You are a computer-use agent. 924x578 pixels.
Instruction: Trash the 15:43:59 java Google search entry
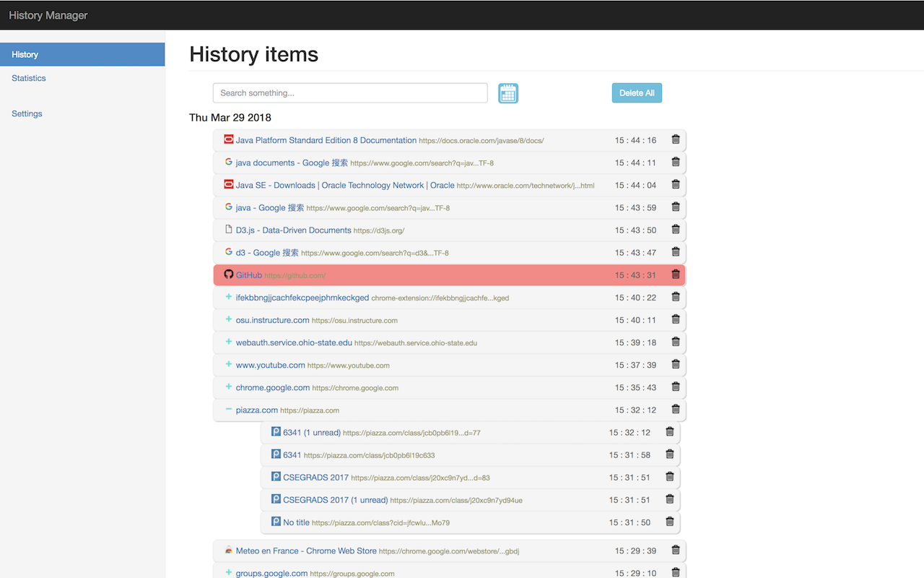[x=676, y=207]
